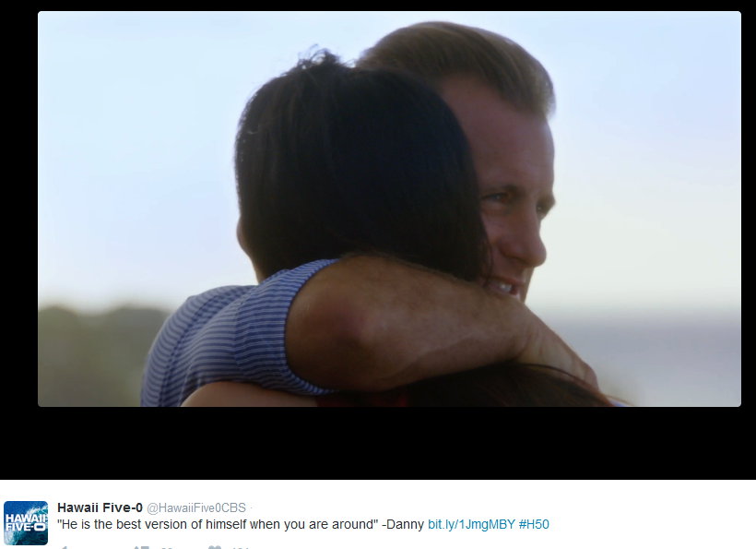Click the hugging photo in the tweet
This screenshot has height=549, width=756.
[x=389, y=209]
